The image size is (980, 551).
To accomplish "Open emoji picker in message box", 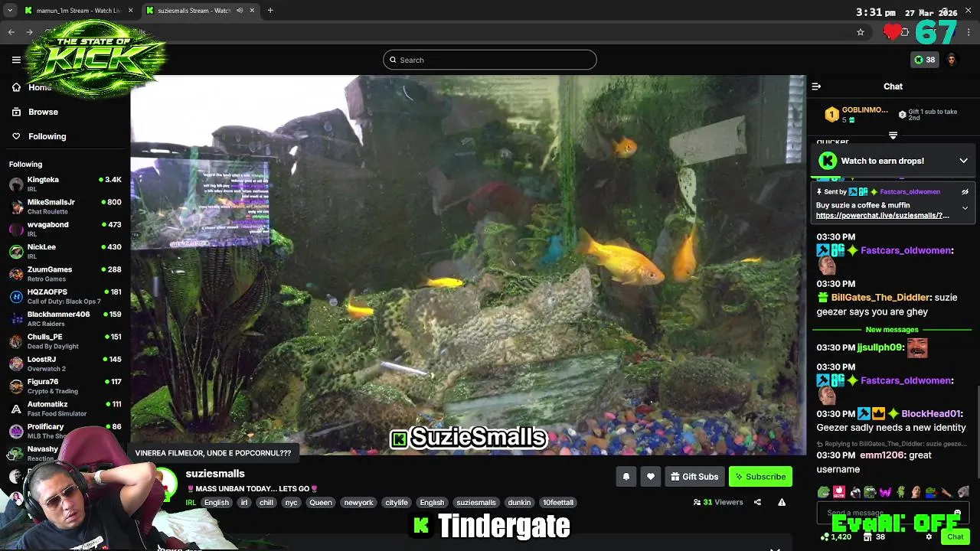I will tap(957, 513).
